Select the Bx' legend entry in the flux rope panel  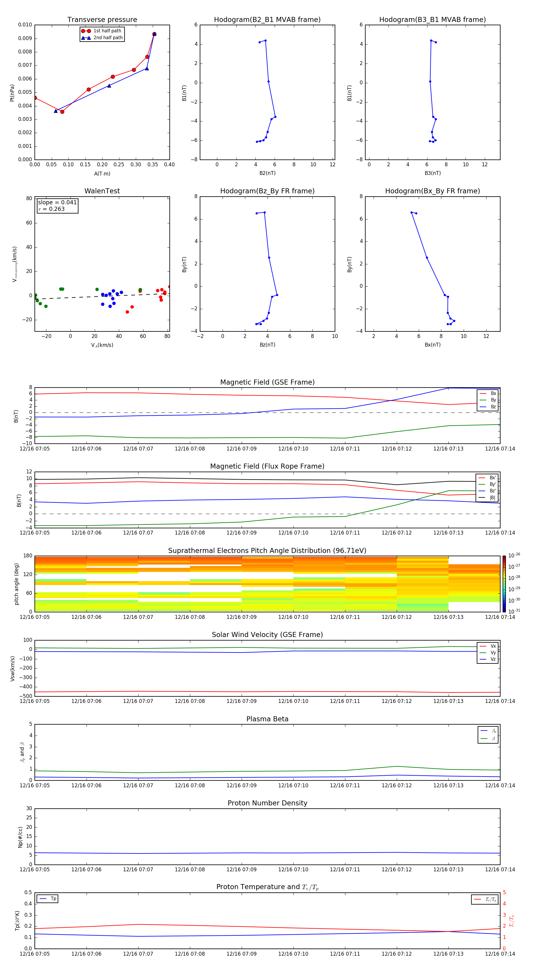[x=487, y=478]
